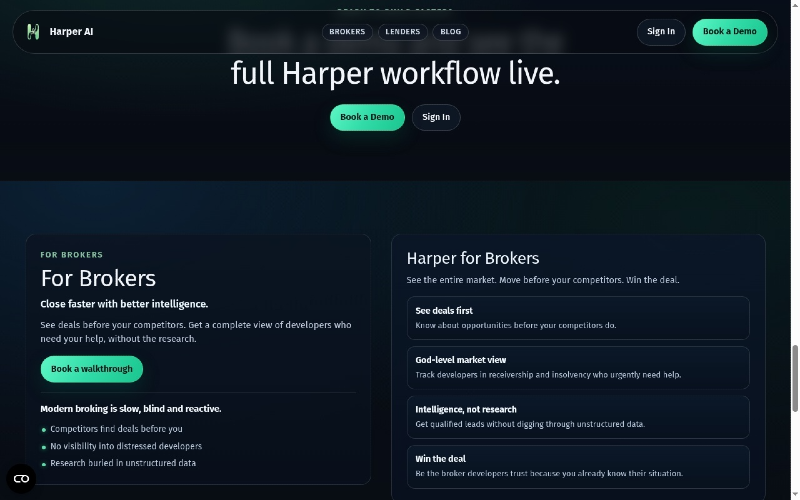Screen dimensions: 800x500
Task: Click 'Track developers in receivership' description
Action: click(x=548, y=375)
